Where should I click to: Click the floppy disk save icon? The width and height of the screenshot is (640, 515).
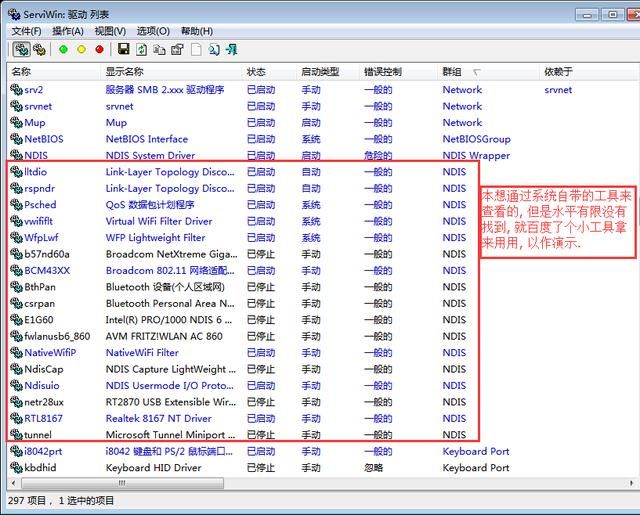point(123,49)
